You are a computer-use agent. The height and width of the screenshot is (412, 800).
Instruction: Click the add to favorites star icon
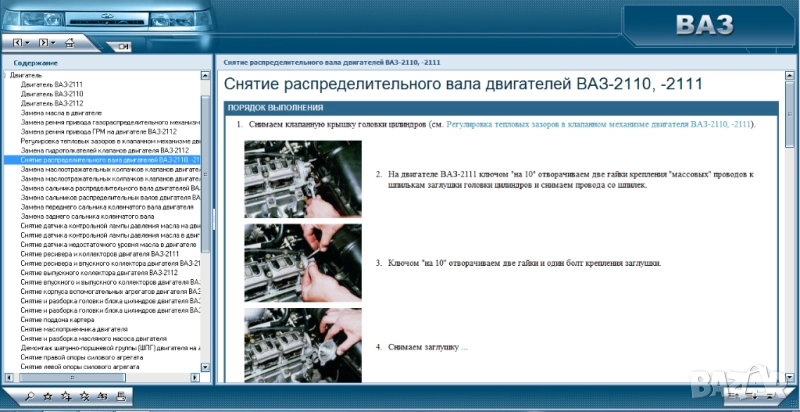pyautogui.click(x=66, y=397)
